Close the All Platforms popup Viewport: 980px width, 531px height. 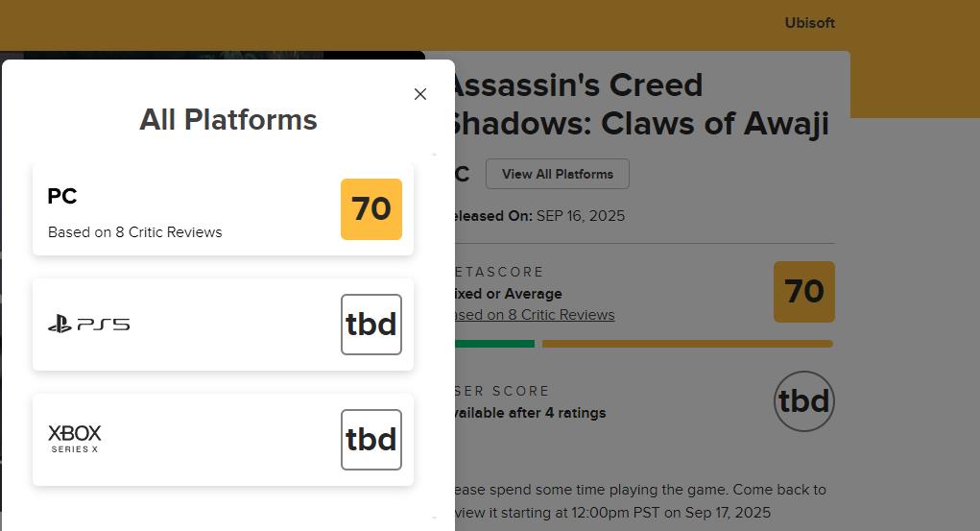(x=419, y=94)
